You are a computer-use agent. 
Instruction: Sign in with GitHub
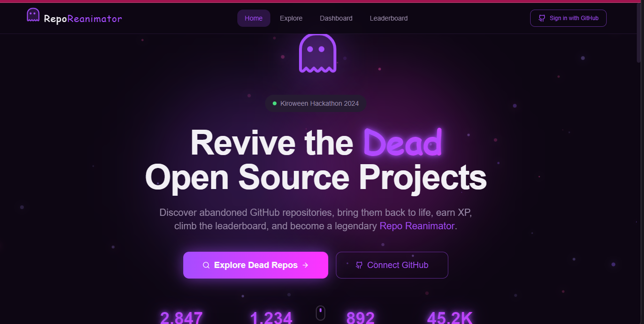(x=568, y=18)
